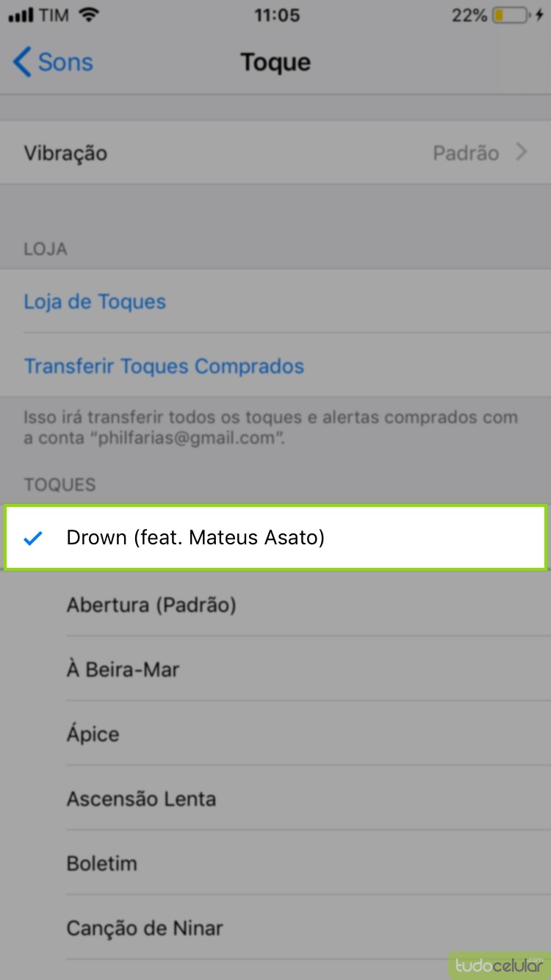Select Ascensão Lenta ringtone

[141, 799]
